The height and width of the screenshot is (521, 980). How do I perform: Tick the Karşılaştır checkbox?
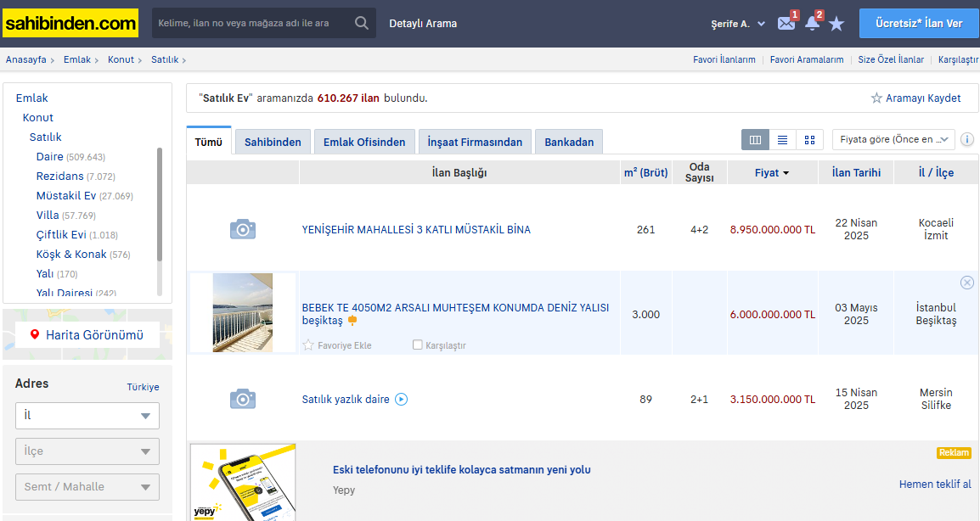(417, 345)
